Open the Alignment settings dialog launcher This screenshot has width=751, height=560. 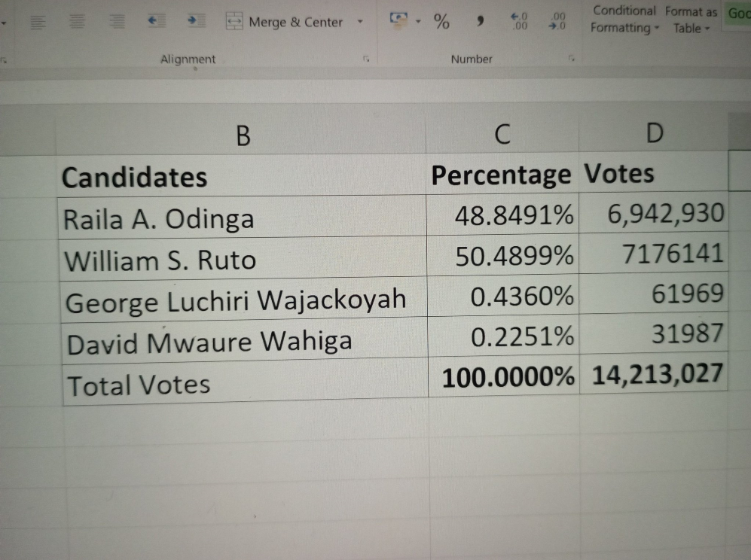tap(366, 59)
